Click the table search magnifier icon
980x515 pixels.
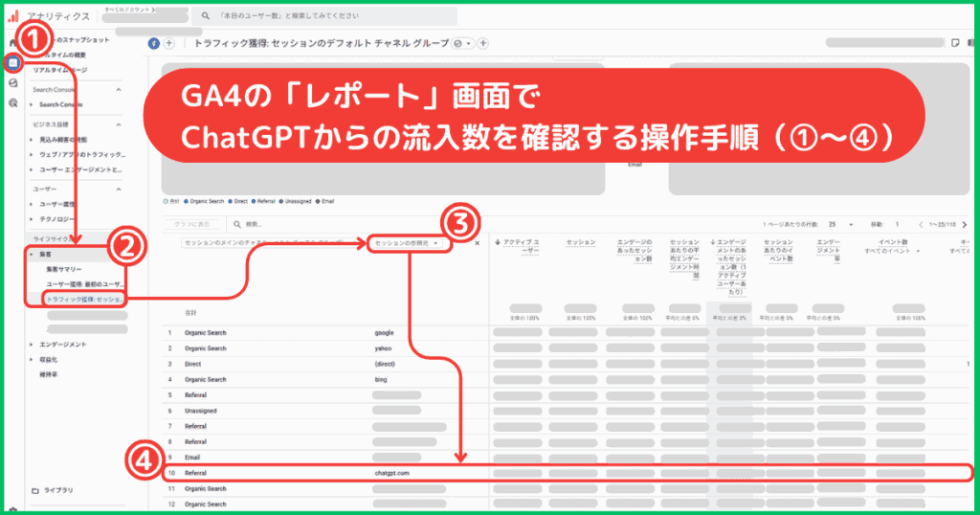pyautogui.click(x=237, y=224)
